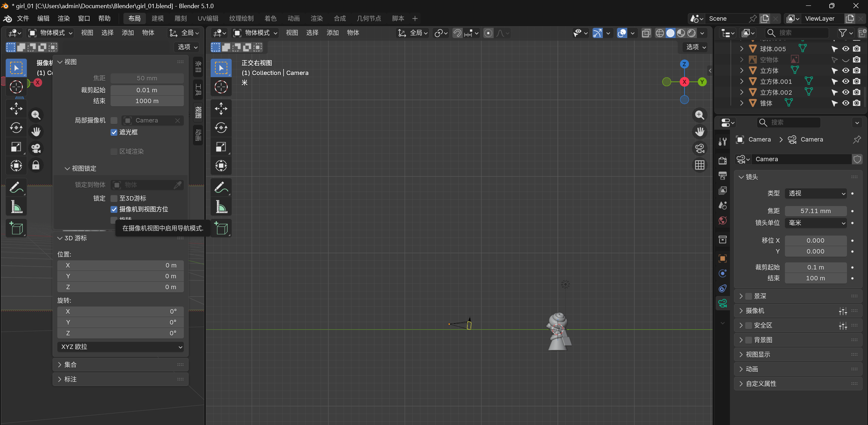Open the 类型 透视 dropdown

pos(815,193)
